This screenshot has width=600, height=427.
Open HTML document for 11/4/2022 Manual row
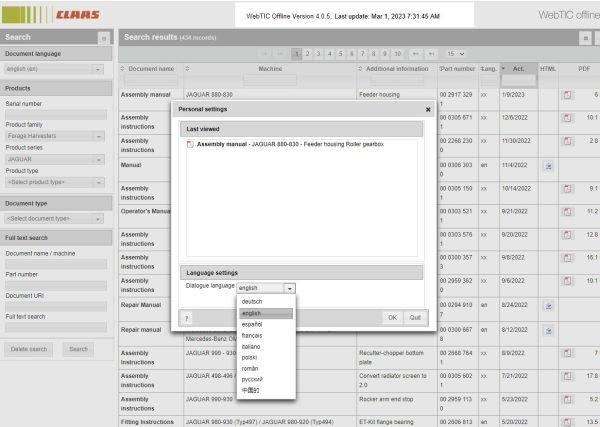[x=548, y=166]
